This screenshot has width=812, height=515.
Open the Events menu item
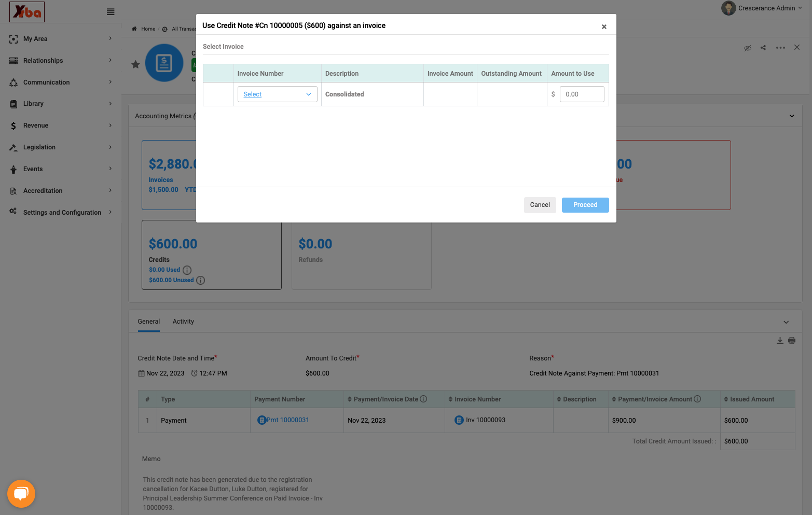click(61, 169)
